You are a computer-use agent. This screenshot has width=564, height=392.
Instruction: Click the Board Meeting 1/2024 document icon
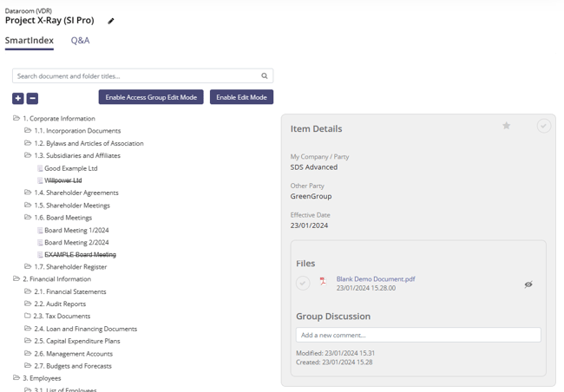[40, 231]
